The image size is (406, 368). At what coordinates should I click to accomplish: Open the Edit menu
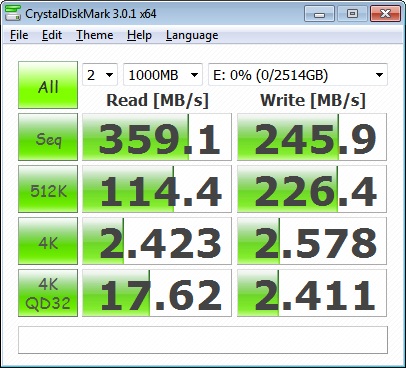click(52, 35)
